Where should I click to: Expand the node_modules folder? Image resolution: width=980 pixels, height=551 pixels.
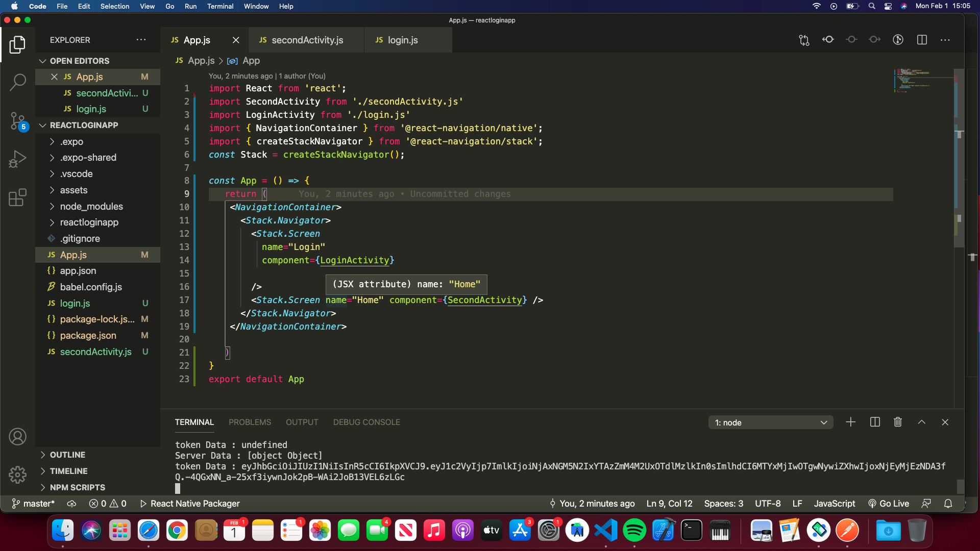pos(91,206)
